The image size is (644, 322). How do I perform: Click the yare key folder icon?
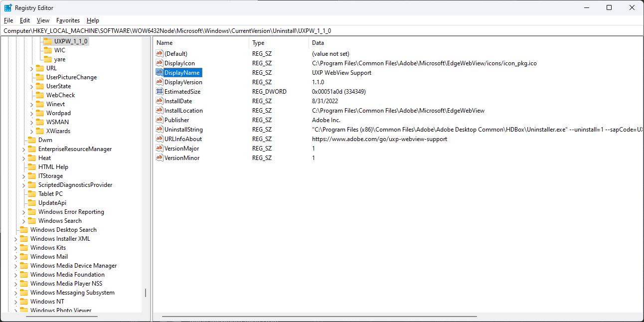click(x=47, y=59)
